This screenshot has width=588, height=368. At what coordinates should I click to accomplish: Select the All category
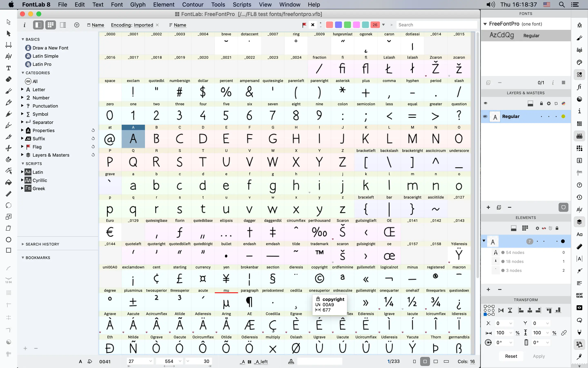point(35,81)
